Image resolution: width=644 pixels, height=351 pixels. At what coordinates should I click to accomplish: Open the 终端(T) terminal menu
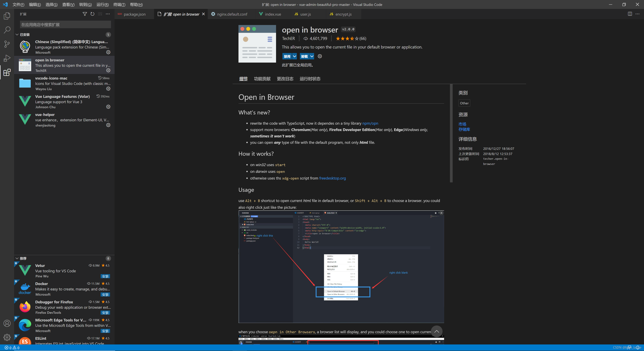(119, 5)
